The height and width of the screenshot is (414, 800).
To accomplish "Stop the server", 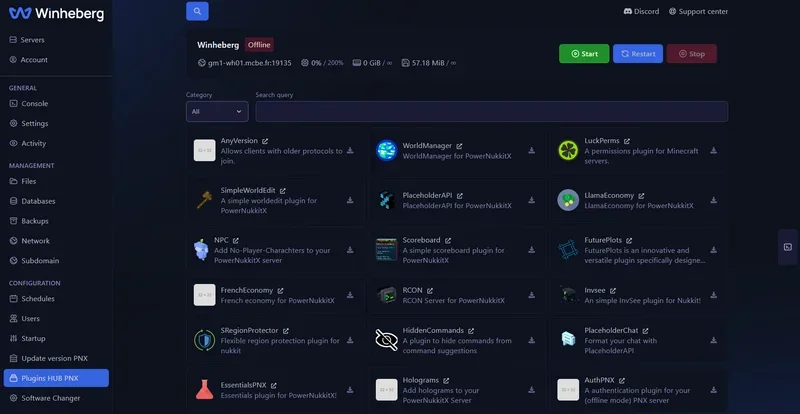I will [692, 54].
